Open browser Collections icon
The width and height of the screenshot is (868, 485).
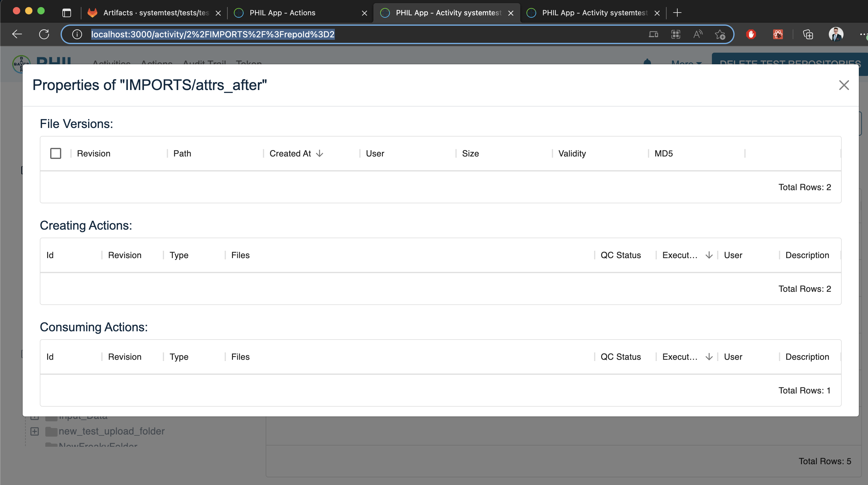tap(808, 34)
